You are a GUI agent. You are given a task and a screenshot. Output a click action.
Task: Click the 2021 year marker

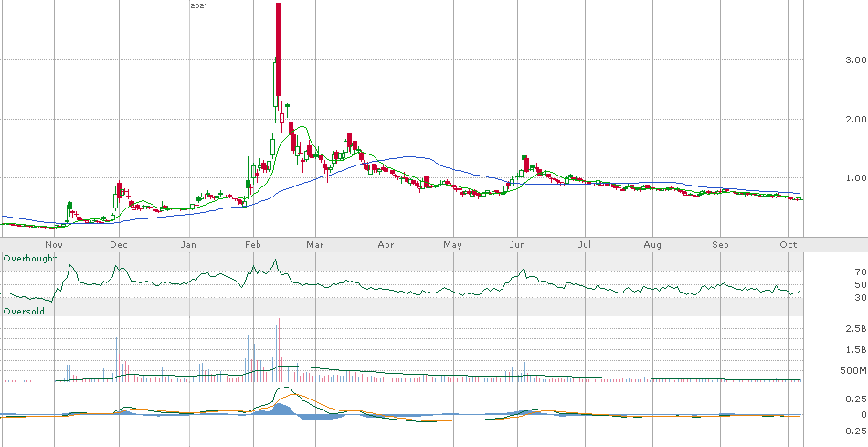[199, 5]
